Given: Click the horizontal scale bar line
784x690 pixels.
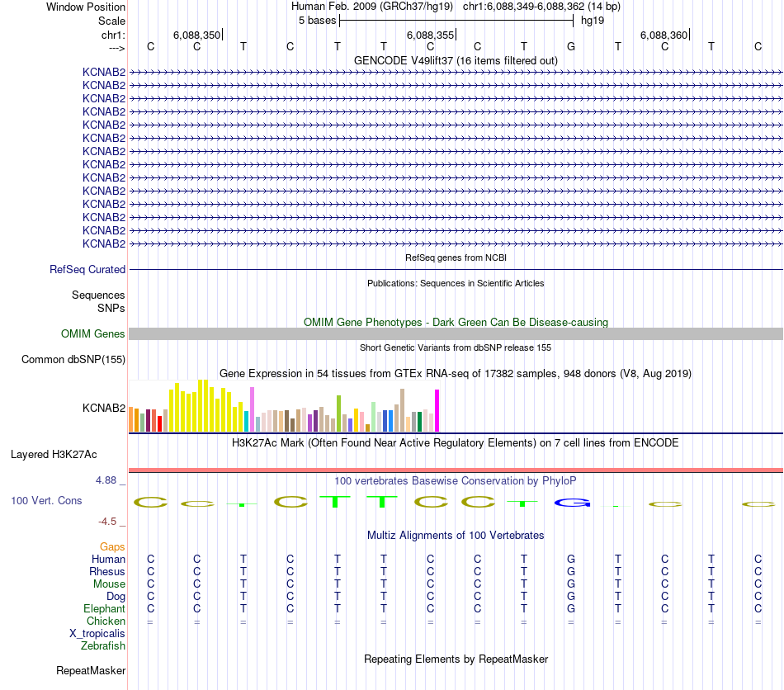Looking at the screenshot, I should (456, 21).
